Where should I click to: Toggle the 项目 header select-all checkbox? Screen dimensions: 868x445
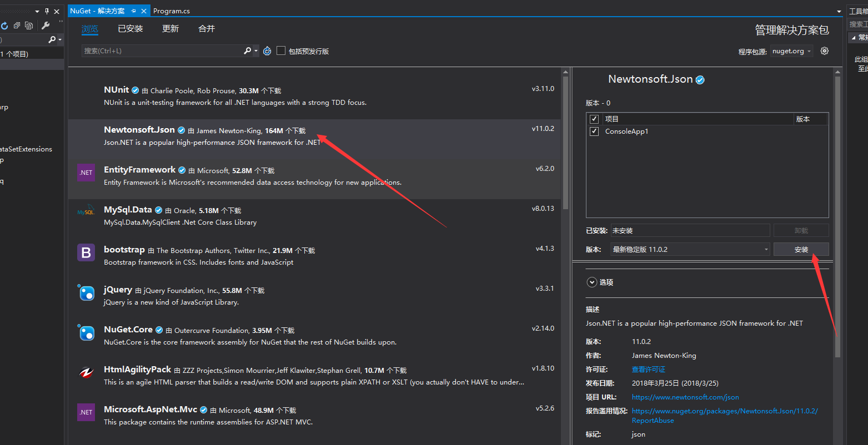(594, 119)
